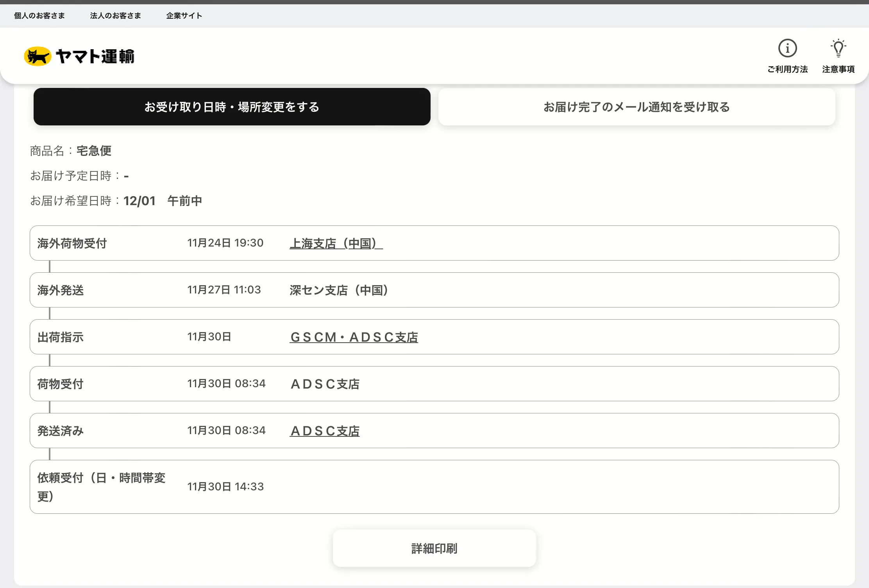The height and width of the screenshot is (588, 869).
Task: Click the Yamato black cat logo icon
Action: [38, 56]
